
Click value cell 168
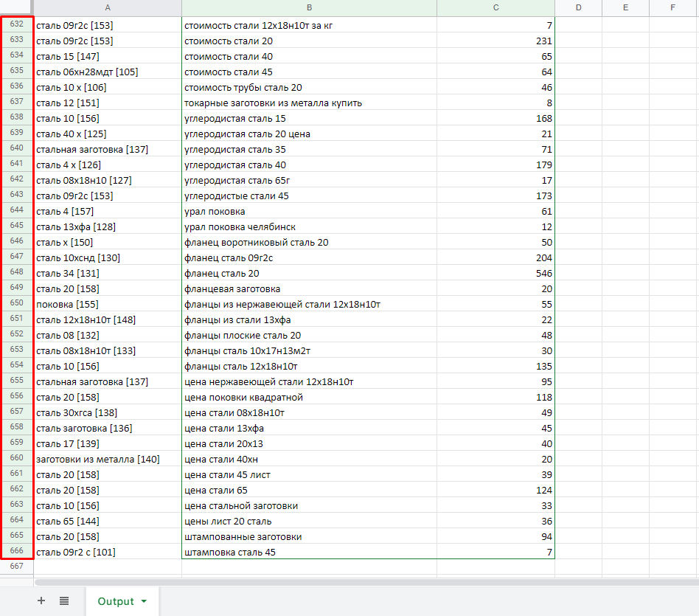(x=495, y=118)
